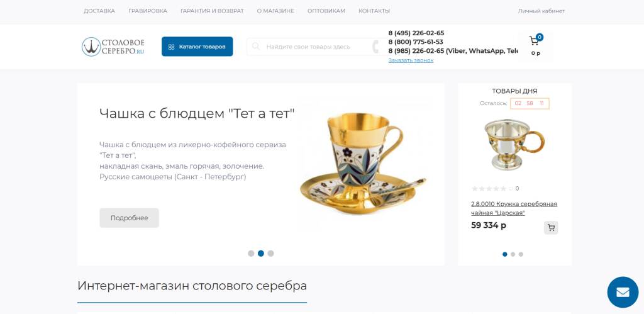This screenshot has height=314, width=644.
Task: Open the floating envelope message button
Action: click(x=623, y=292)
